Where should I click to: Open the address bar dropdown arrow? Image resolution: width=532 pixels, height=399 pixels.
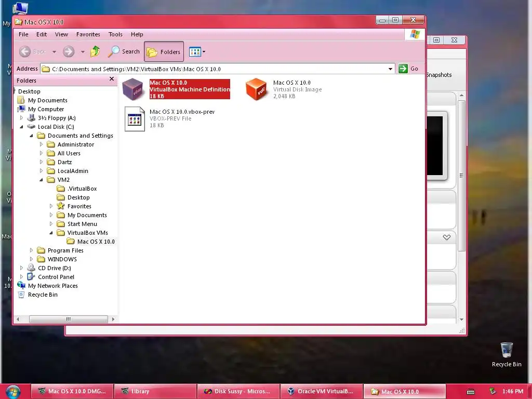(391, 69)
